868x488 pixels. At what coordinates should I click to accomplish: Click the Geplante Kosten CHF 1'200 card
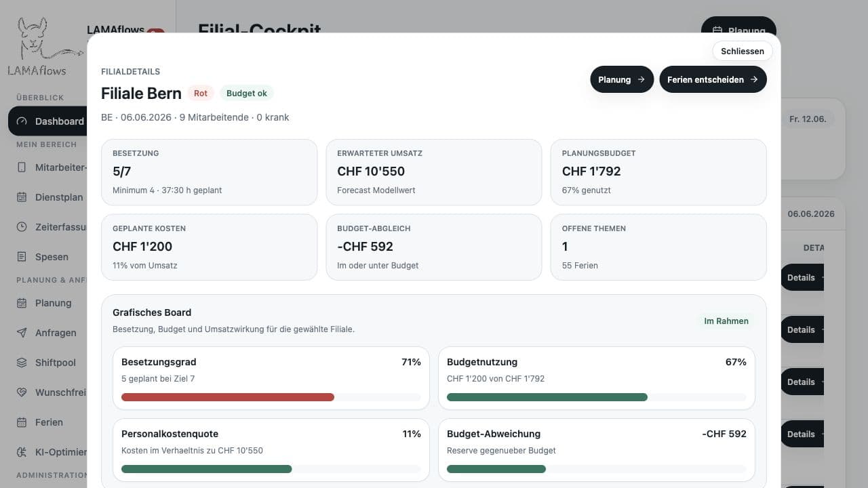209,247
